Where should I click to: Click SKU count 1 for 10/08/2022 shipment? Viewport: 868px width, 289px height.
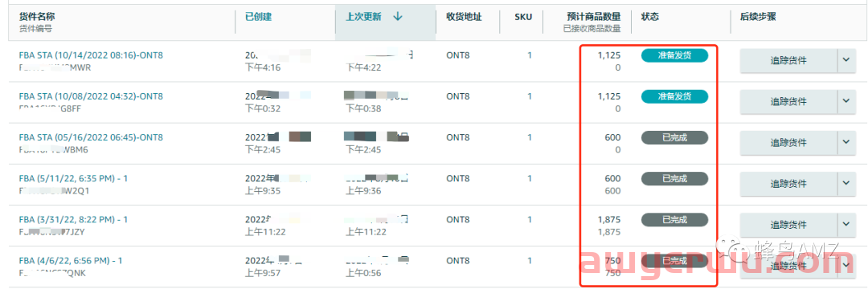click(x=529, y=96)
